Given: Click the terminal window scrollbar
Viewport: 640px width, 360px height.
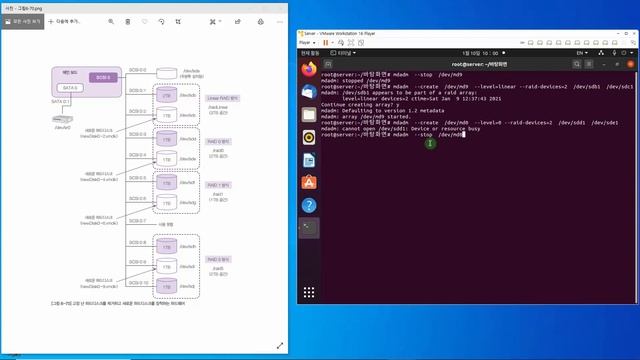Looking at the screenshot, I should (636, 187).
